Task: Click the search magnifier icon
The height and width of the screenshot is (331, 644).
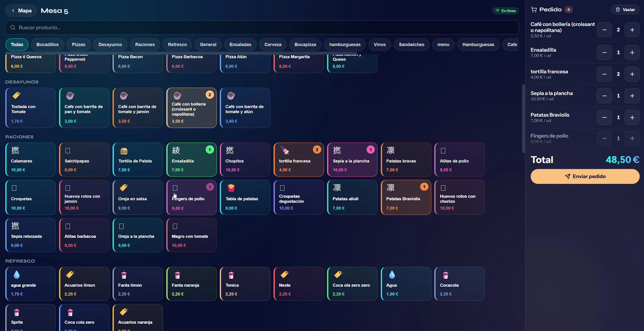Action: [x=13, y=28]
